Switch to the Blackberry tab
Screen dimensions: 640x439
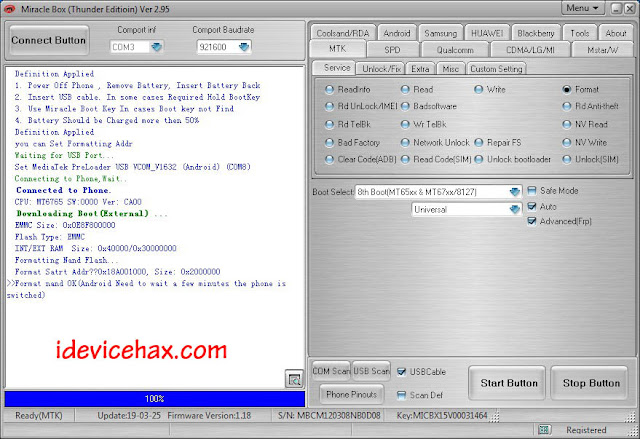[x=536, y=33]
